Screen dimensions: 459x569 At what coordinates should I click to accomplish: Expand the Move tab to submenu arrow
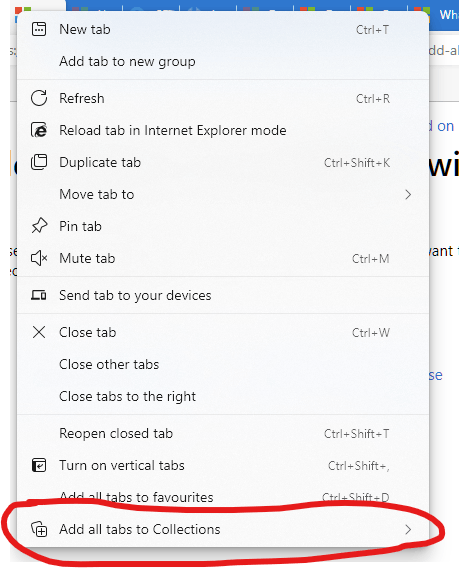(x=408, y=195)
